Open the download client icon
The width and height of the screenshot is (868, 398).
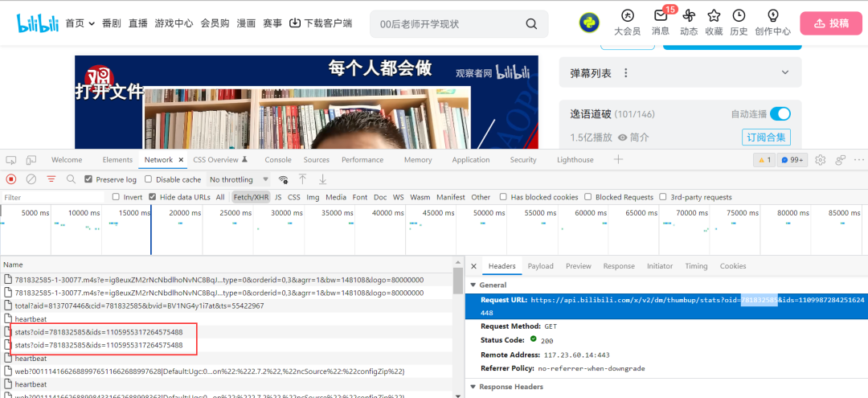295,23
